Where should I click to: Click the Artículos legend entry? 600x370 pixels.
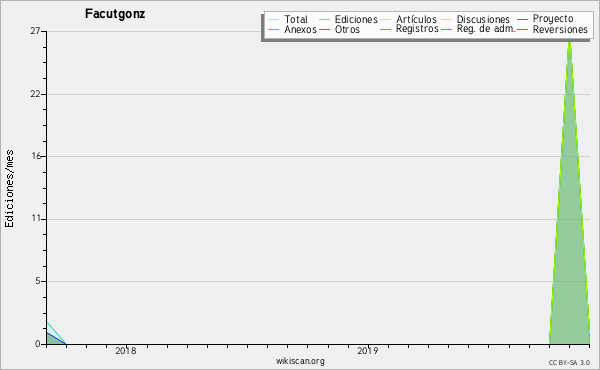tap(409, 19)
